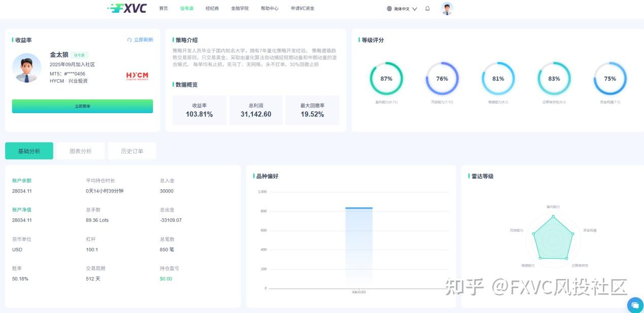Open 金融学院 navigation item
The image size is (644, 313).
[240, 9]
